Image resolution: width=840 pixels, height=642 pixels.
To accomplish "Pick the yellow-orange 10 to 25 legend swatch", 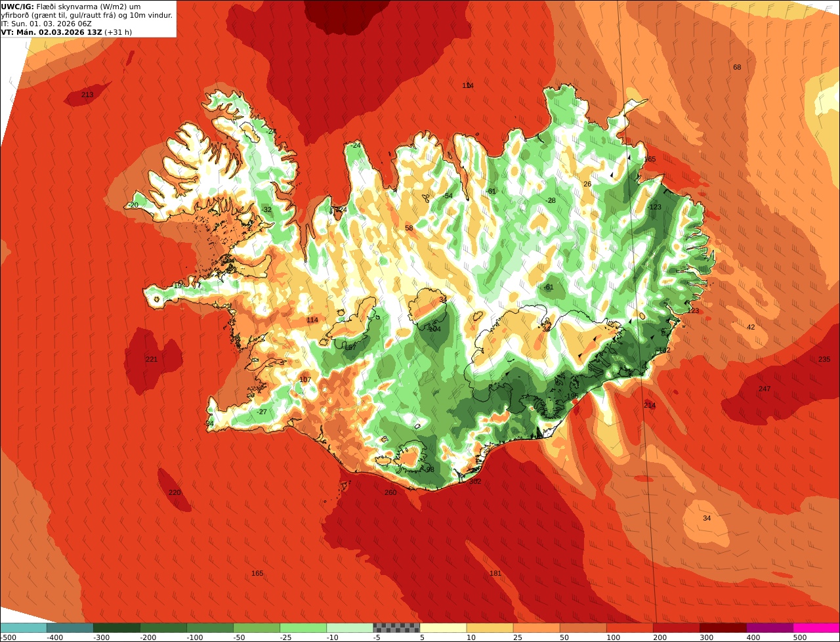I will [x=490, y=628].
